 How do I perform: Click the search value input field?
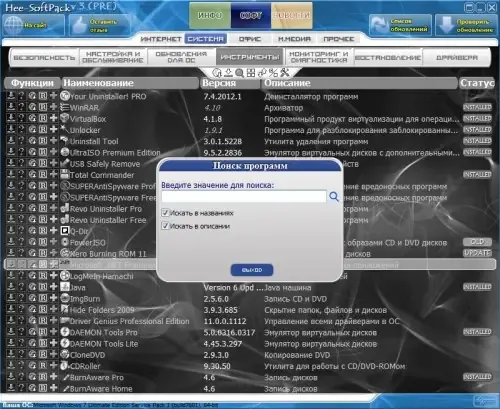(x=244, y=197)
